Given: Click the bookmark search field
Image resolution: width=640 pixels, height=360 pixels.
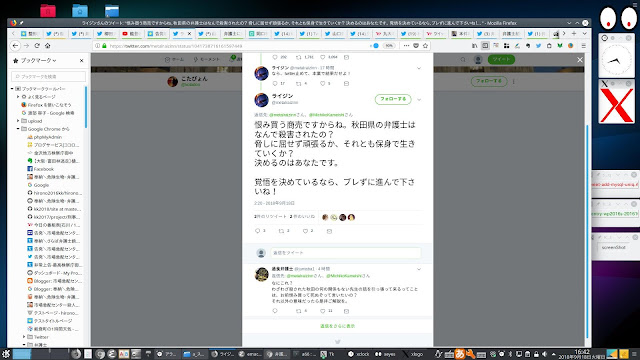Looking at the screenshot, I should pyautogui.click(x=49, y=76).
